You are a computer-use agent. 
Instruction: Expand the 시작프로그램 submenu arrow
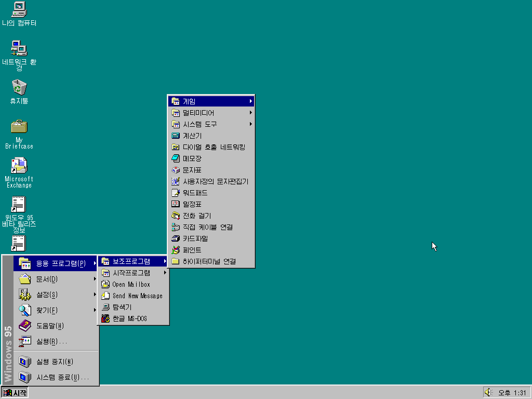click(x=165, y=273)
